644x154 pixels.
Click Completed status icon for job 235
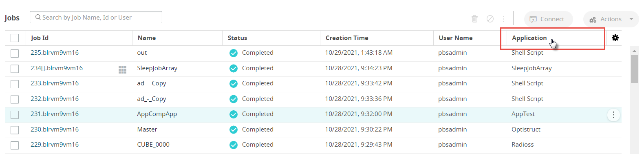234,53
